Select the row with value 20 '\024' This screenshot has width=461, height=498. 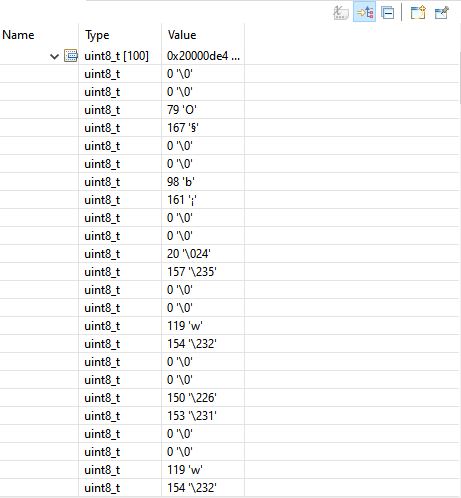230,254
